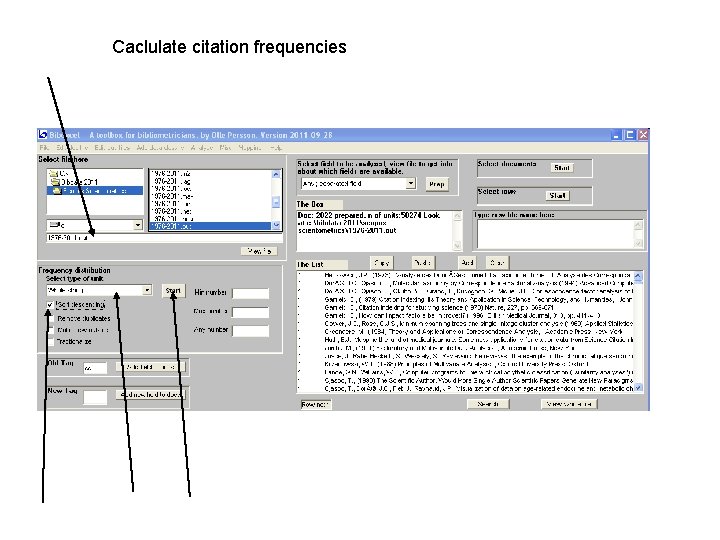Close the Bibexcel window

[643, 135]
